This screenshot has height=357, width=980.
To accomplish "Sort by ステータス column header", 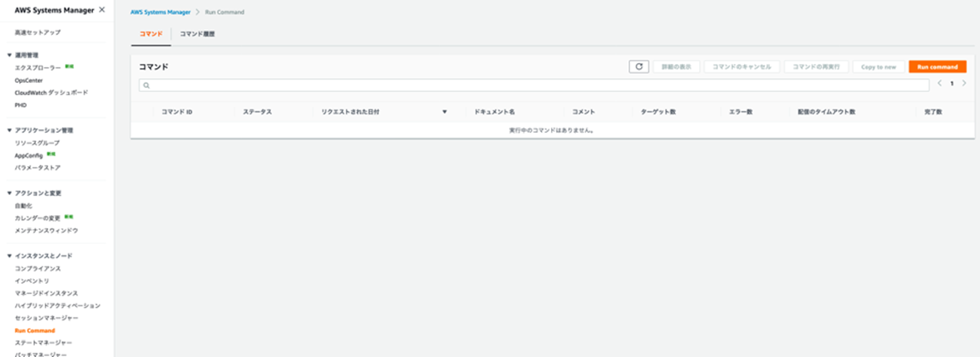I will coord(257,112).
